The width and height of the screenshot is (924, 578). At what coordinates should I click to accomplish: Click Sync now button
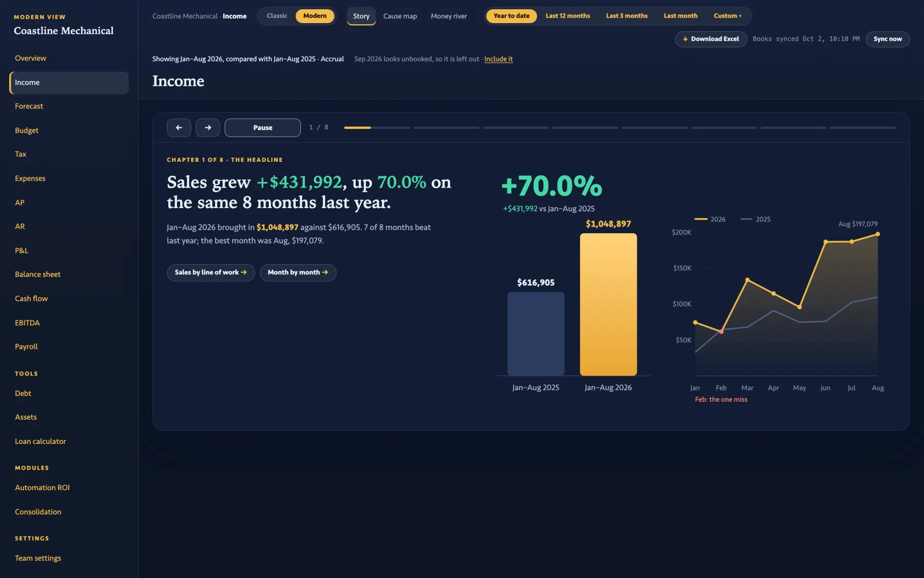pyautogui.click(x=887, y=39)
